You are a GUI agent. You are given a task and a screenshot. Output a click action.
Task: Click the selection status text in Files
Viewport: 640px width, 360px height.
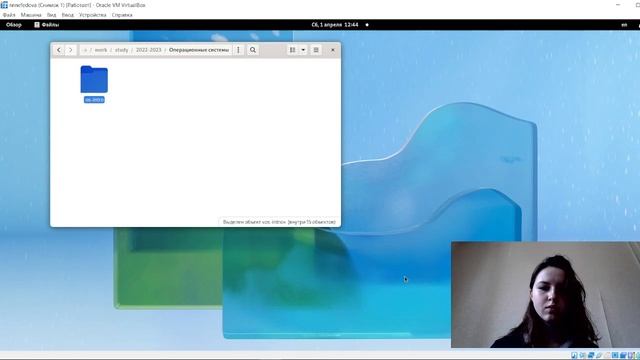click(279, 222)
